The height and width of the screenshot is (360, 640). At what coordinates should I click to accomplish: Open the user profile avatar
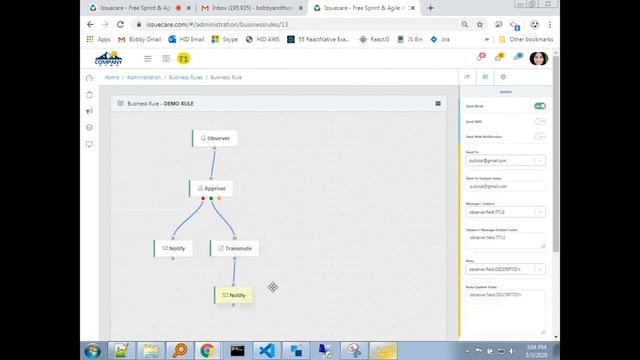(538, 58)
